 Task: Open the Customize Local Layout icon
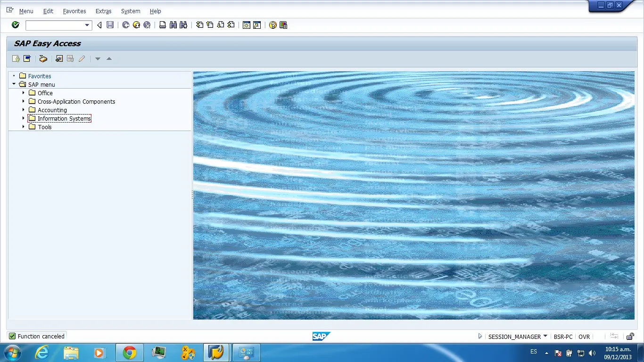click(283, 25)
